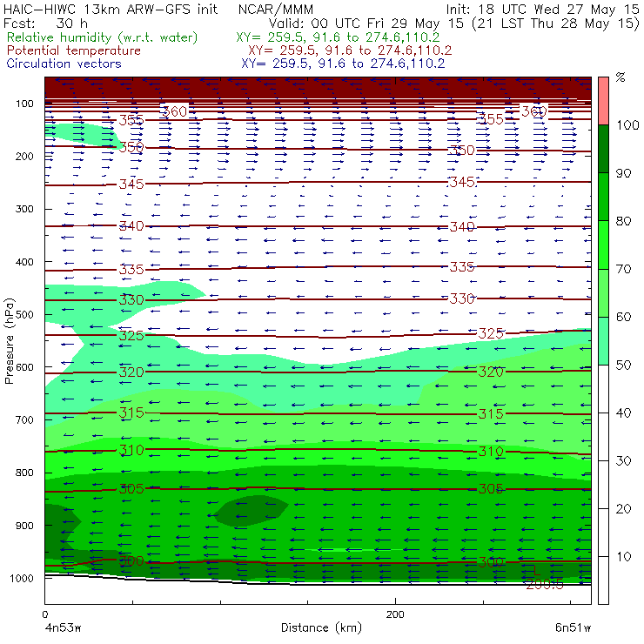This screenshot has height=644, width=644.
Task: Click the 'Valid: 00 UTC Fri 29 May 15' text
Action: (x=366, y=23)
